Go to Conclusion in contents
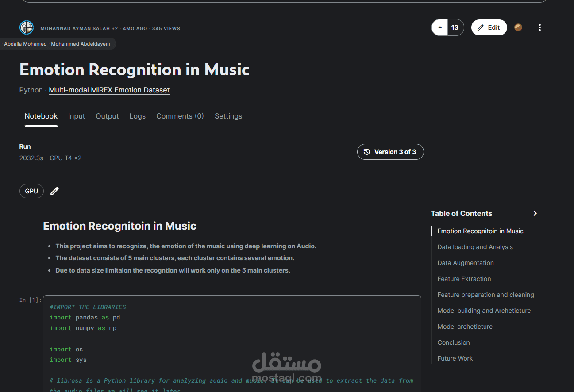This screenshot has height=392, width=574. click(x=453, y=342)
